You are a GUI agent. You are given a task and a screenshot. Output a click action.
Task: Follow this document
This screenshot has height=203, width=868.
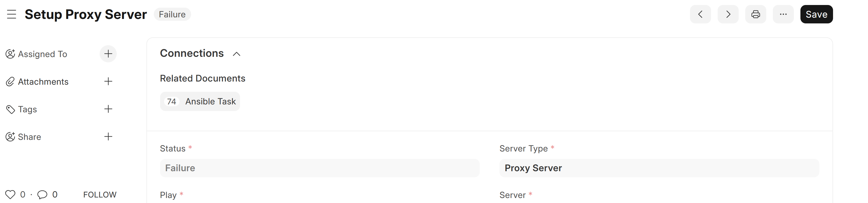coord(100,195)
